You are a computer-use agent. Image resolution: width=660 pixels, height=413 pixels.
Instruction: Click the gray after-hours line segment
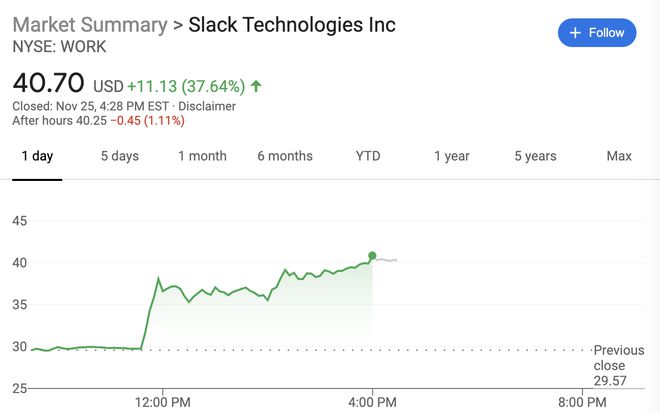(x=386, y=260)
